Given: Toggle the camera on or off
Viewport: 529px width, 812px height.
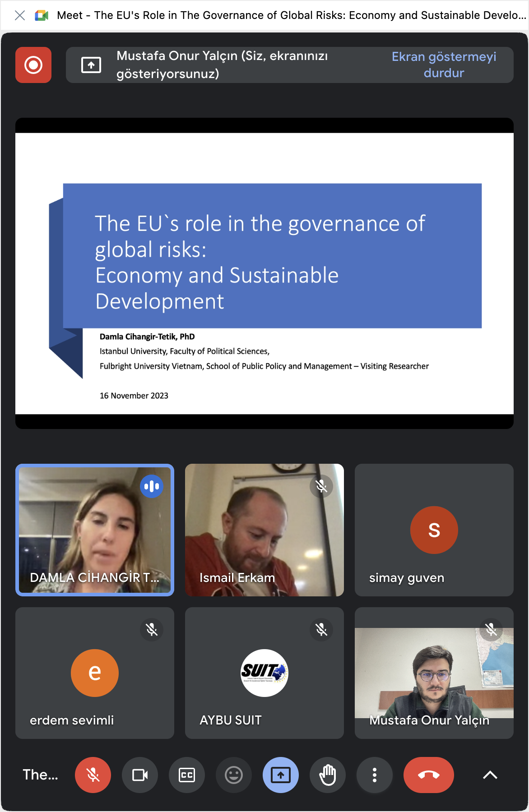Looking at the screenshot, I should click(x=140, y=775).
